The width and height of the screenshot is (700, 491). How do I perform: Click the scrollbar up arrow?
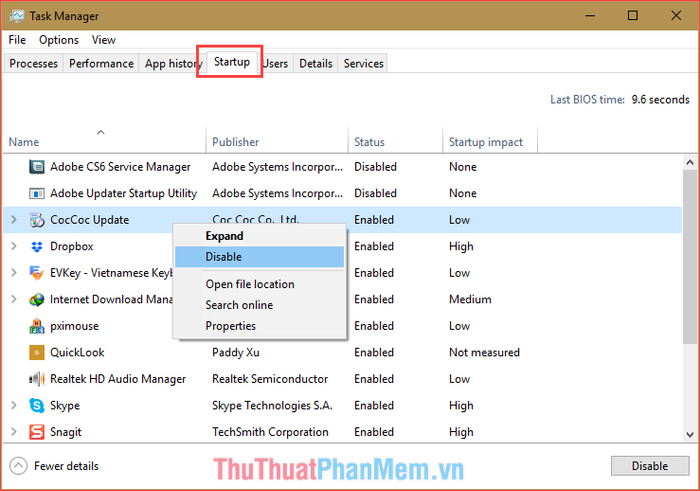(x=690, y=162)
